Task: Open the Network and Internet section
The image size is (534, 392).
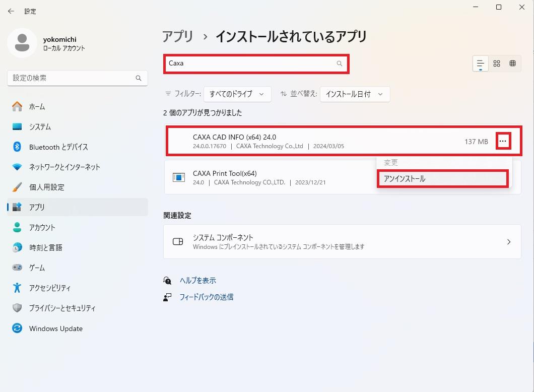Action: [x=64, y=167]
